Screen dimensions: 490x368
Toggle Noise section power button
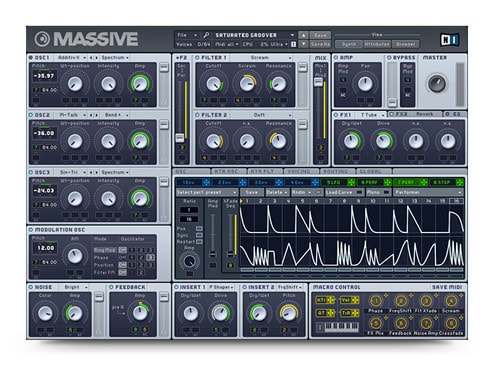point(31,287)
